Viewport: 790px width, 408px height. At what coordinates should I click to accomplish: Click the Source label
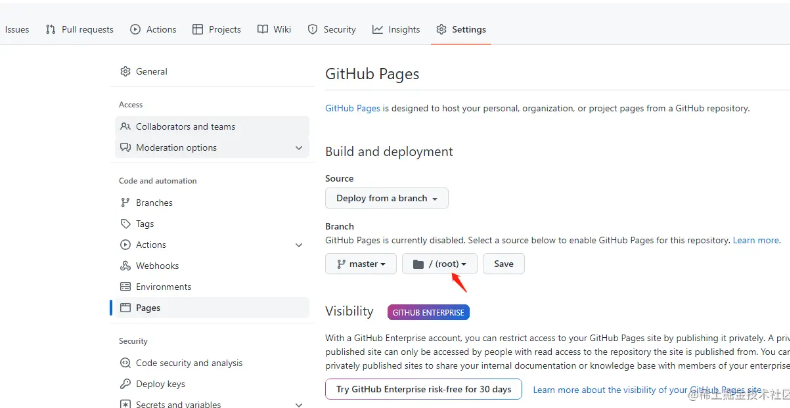coord(340,179)
